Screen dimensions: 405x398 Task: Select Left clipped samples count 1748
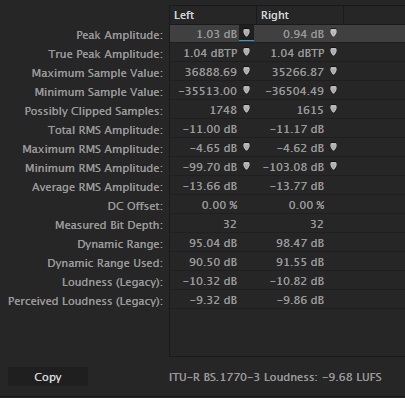click(223, 110)
